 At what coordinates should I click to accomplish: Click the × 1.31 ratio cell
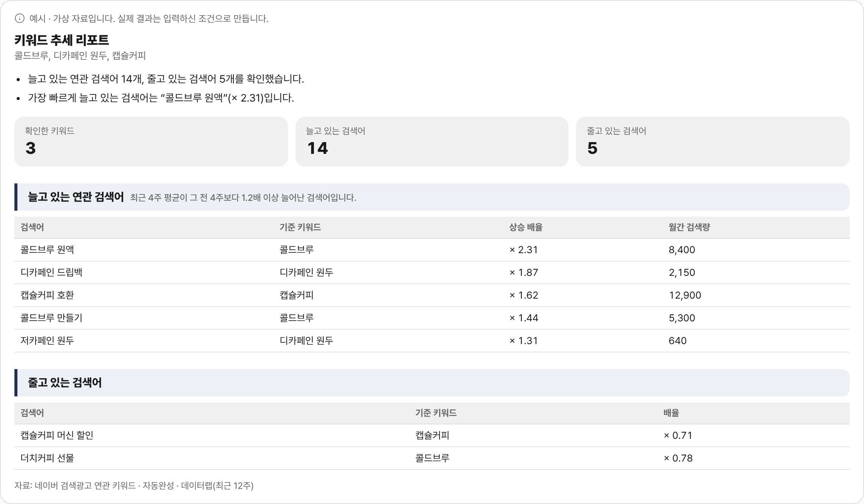(523, 341)
